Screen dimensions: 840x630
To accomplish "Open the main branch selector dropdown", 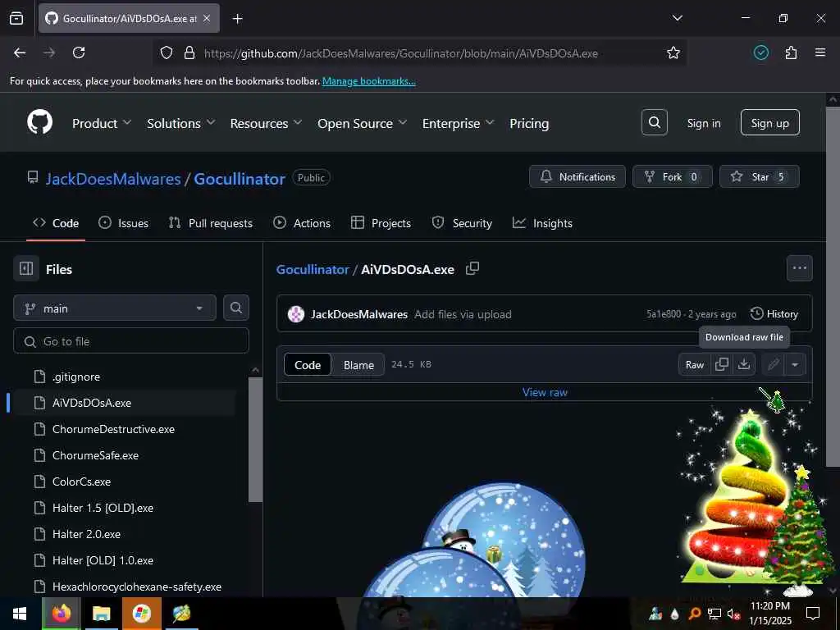I will [115, 308].
